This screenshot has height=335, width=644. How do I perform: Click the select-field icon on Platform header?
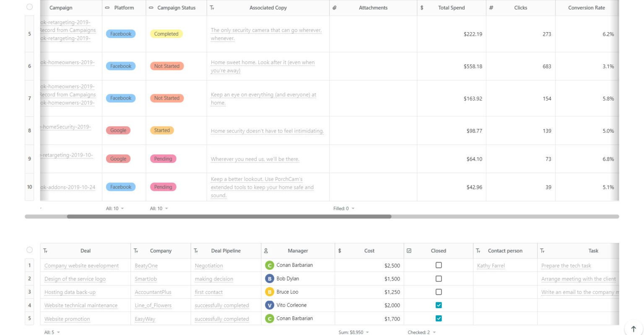coord(107,8)
